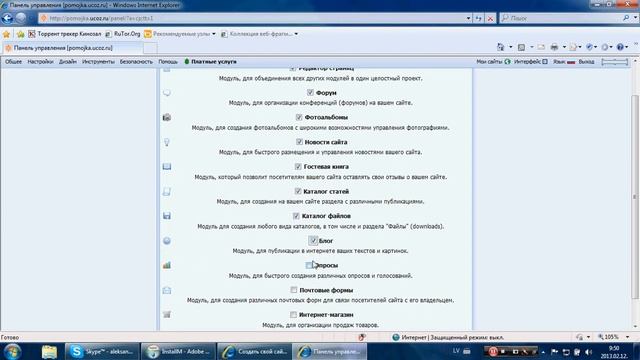Click the Polls bar chart icon
The height and width of the screenshot is (360, 640).
167,265
